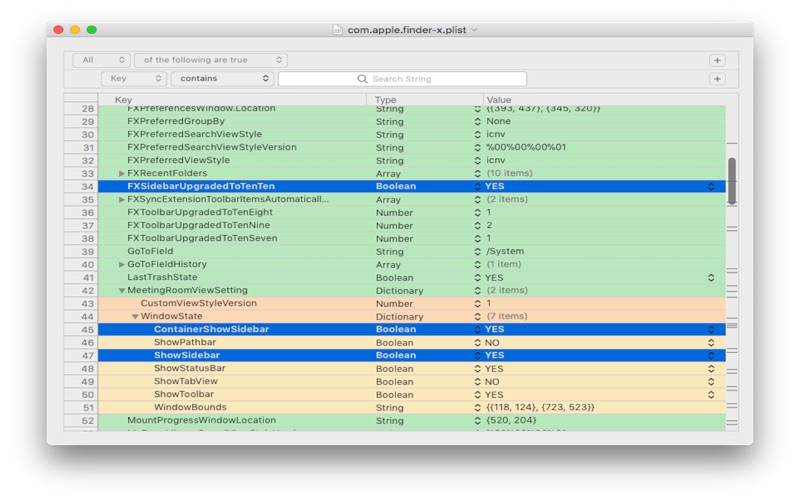Open the 'of the following are true' dropdown

(x=211, y=60)
